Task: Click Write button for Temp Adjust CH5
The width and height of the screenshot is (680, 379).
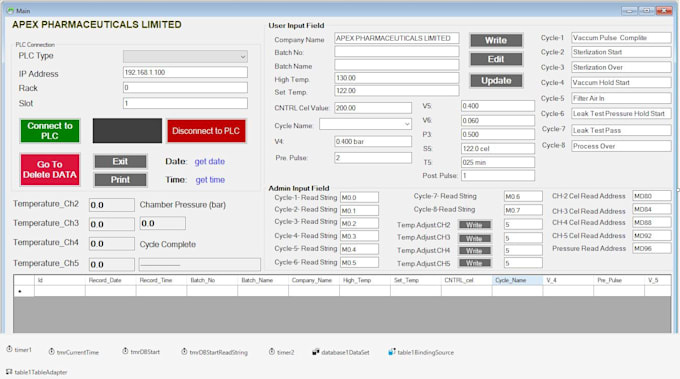Action: (x=475, y=263)
